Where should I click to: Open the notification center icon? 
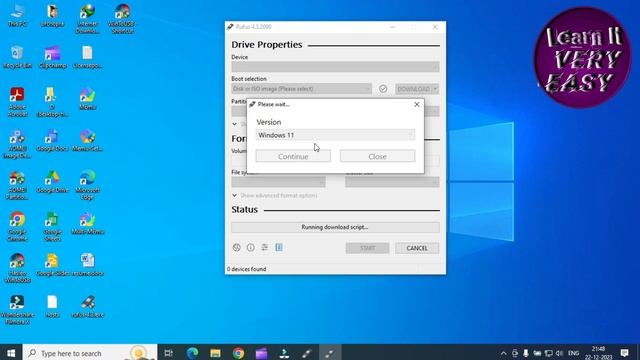[x=624, y=353]
